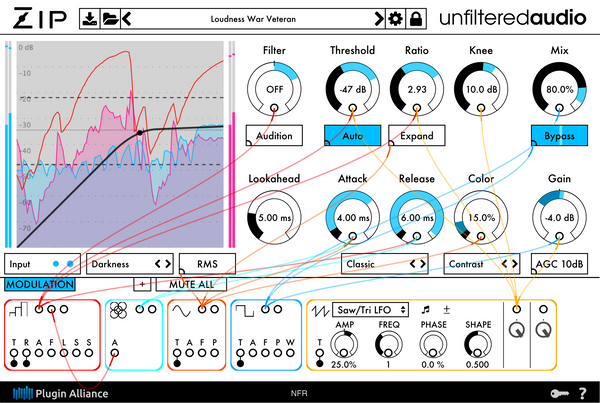The width and height of the screenshot is (600, 403).
Task: Select next Darkness theme with right chevron
Action: (168, 264)
